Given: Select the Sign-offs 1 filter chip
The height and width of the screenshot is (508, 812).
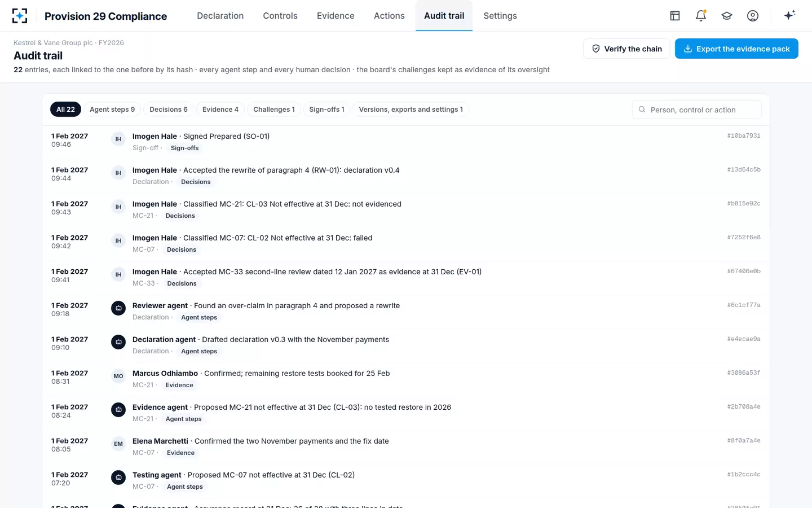Looking at the screenshot, I should 326,110.
